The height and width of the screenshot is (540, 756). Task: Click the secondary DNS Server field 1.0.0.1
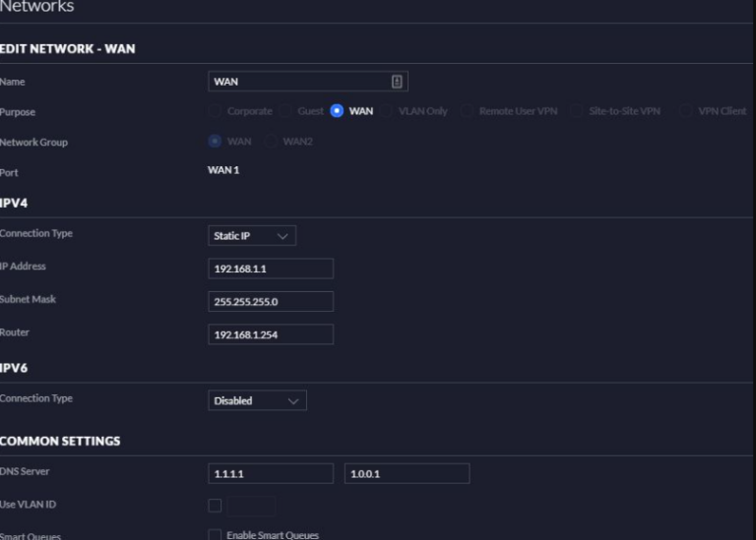(407, 474)
